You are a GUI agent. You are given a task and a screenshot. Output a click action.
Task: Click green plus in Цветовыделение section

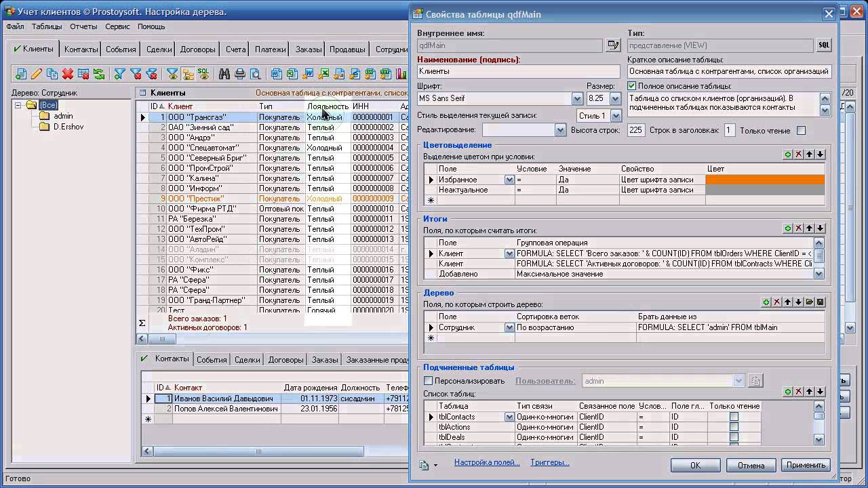(x=788, y=155)
